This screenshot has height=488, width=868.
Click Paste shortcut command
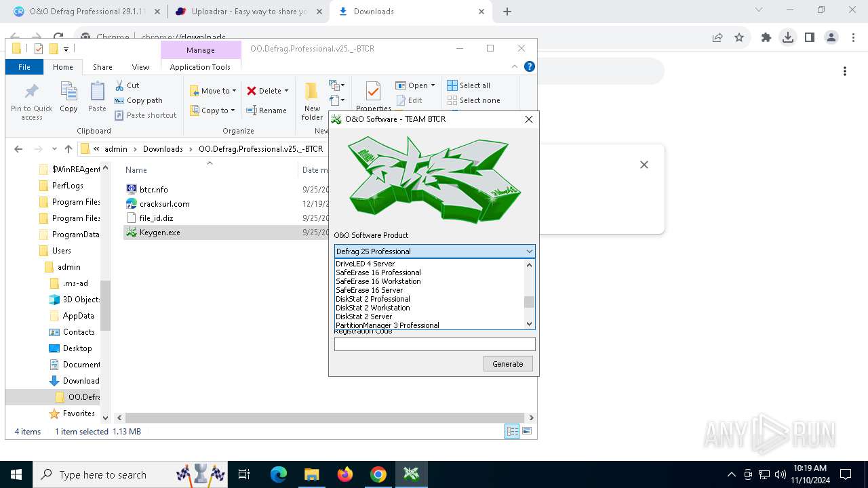pyautogui.click(x=145, y=115)
